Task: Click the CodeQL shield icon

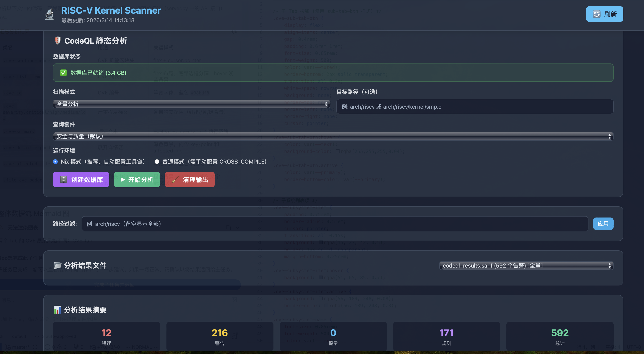Action: point(57,41)
